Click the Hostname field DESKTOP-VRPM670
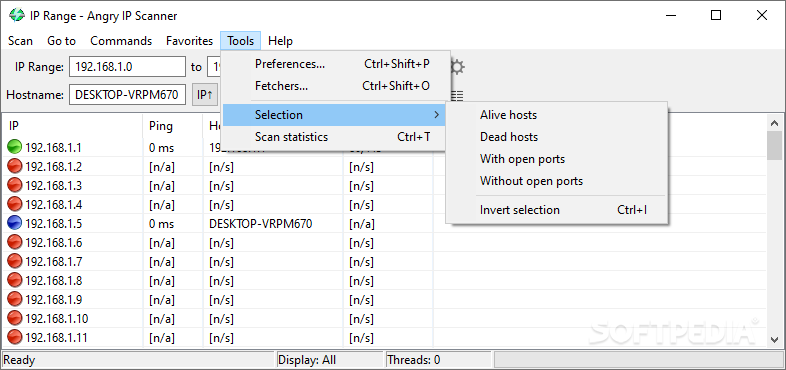 coord(127,95)
